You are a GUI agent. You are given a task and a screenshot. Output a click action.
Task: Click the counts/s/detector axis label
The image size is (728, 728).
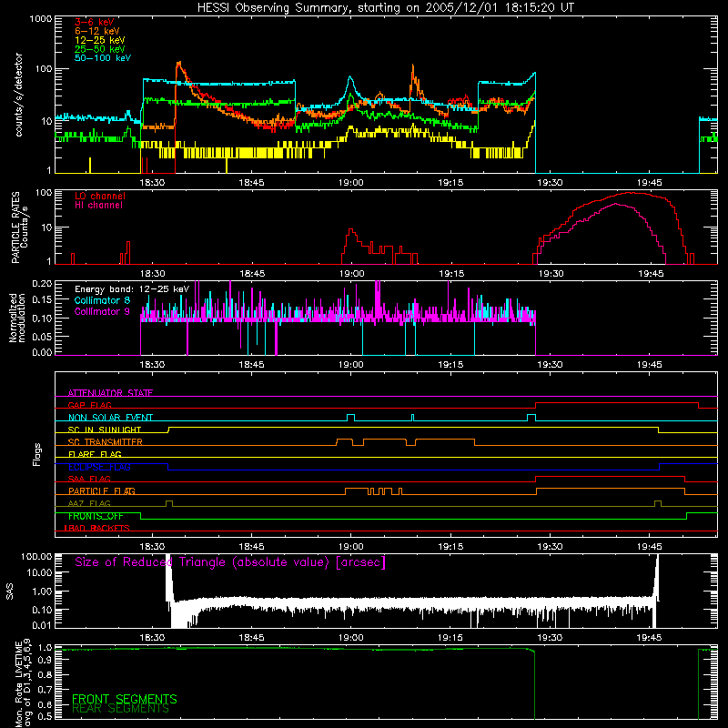point(18,95)
